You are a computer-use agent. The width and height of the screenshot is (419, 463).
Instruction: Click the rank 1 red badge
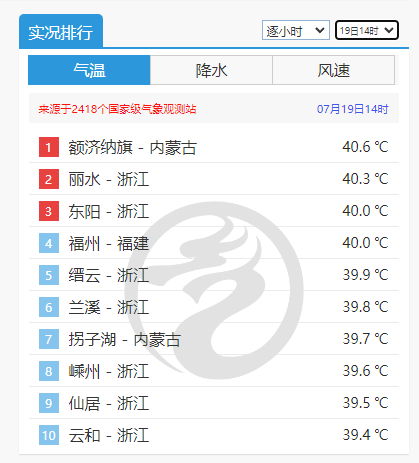tap(49, 147)
